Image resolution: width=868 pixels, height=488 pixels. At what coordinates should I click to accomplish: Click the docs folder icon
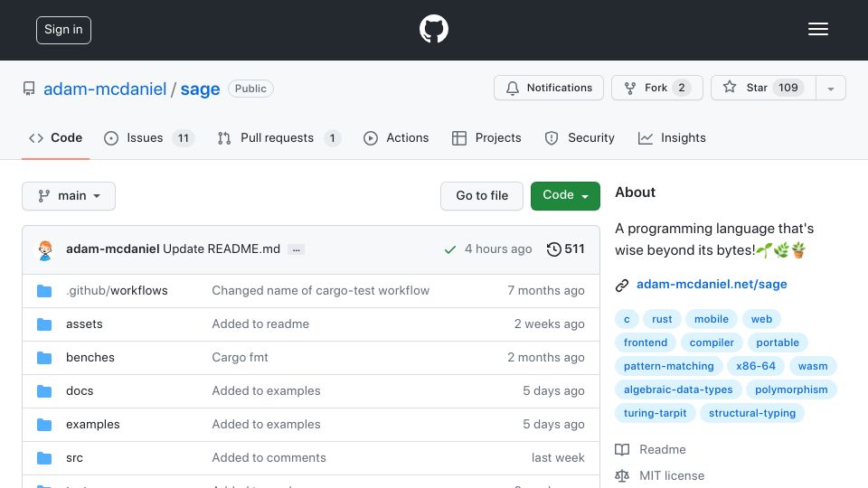point(44,391)
